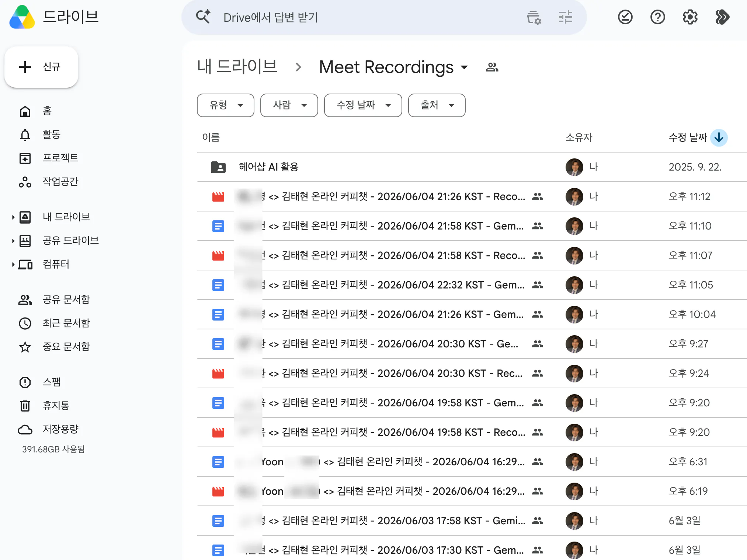Open 프로젝트 in sidebar
This screenshot has height=560, width=747.
(x=60, y=158)
